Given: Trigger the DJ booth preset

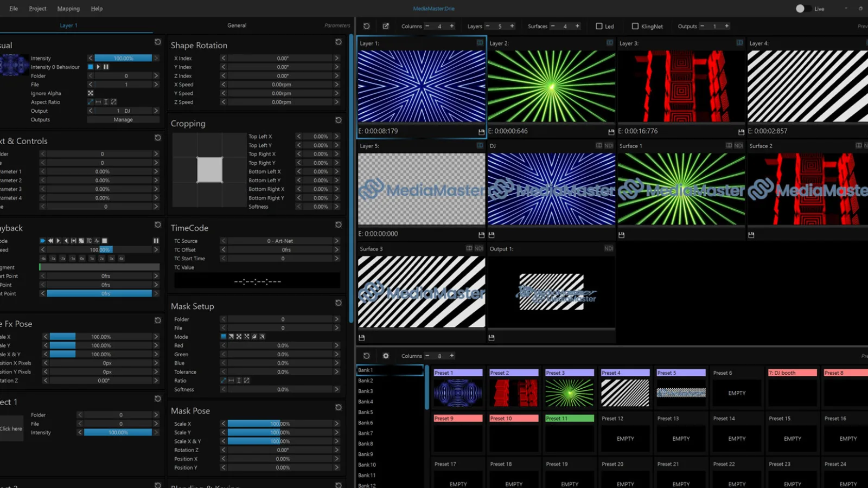Looking at the screenshot, I should coord(793,388).
